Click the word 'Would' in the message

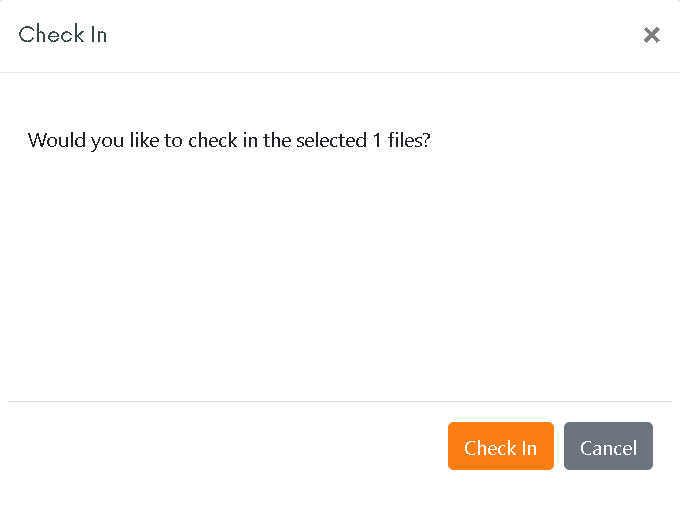tap(56, 140)
